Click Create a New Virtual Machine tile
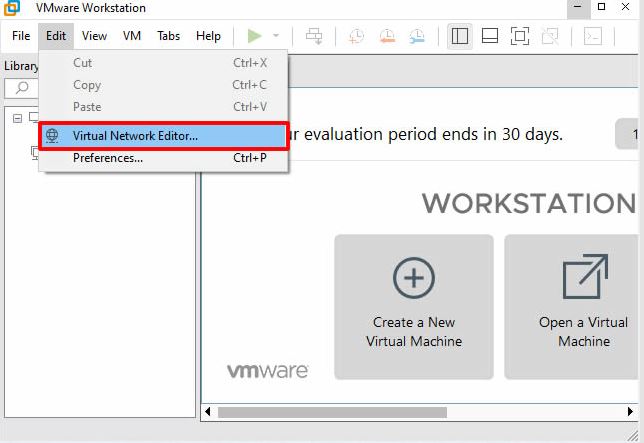The height and width of the screenshot is (443, 644). (x=414, y=307)
